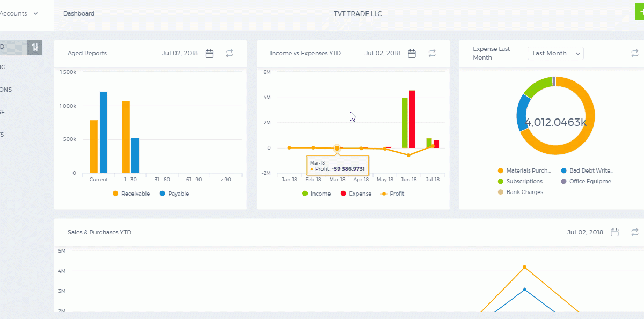This screenshot has height=319, width=644.
Task: Click the Apr-18 axis label
Action: coord(361,180)
